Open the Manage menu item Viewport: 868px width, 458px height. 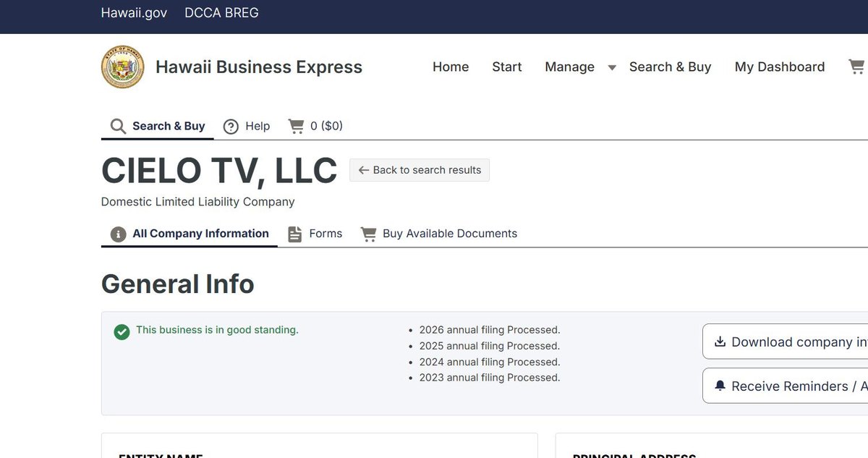pyautogui.click(x=570, y=67)
